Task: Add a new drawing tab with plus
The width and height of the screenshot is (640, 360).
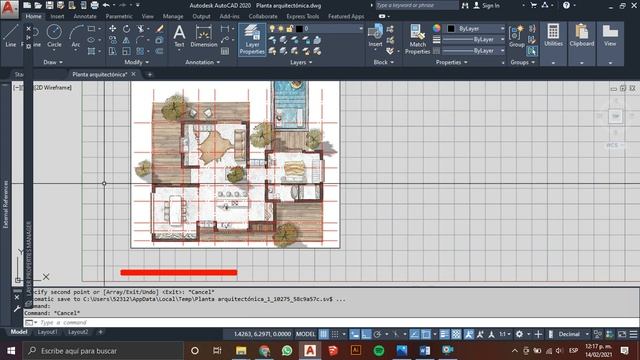Action: click(149, 75)
